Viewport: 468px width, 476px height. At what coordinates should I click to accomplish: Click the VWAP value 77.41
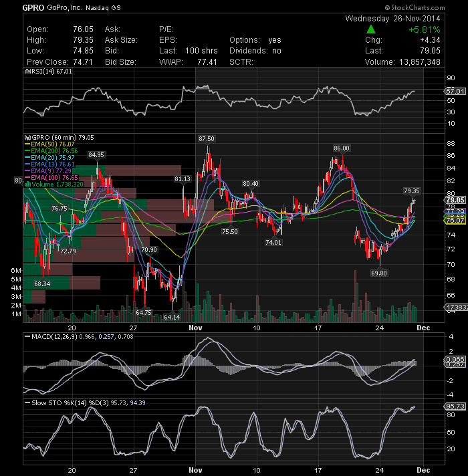coord(207,62)
